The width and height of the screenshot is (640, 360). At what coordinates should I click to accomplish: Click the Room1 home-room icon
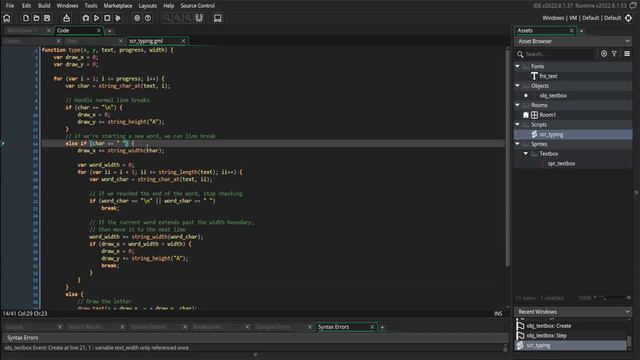(526, 115)
